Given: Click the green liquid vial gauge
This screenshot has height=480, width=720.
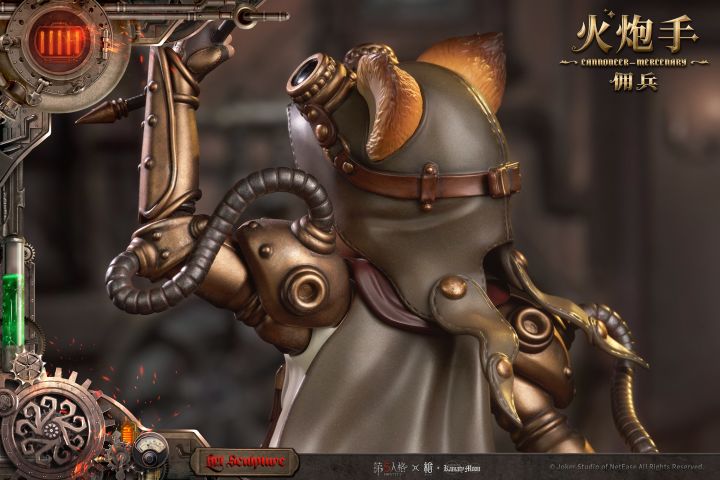Looking at the screenshot, I should [13, 301].
